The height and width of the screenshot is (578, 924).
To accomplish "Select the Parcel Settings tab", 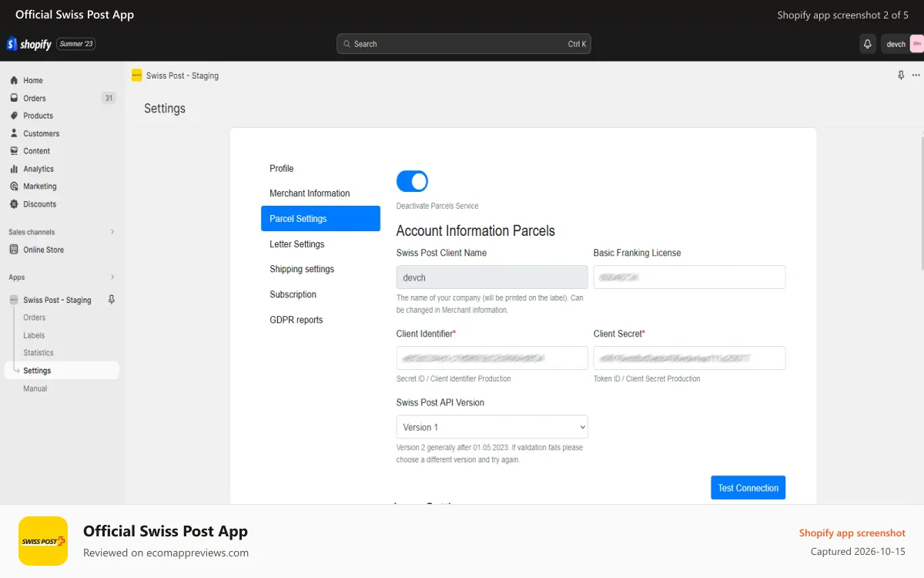I will 320,219.
